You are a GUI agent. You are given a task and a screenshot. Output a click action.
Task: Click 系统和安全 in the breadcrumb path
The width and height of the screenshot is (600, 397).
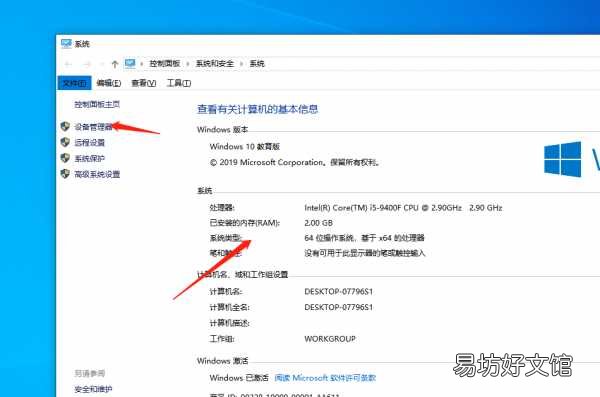pyautogui.click(x=215, y=64)
